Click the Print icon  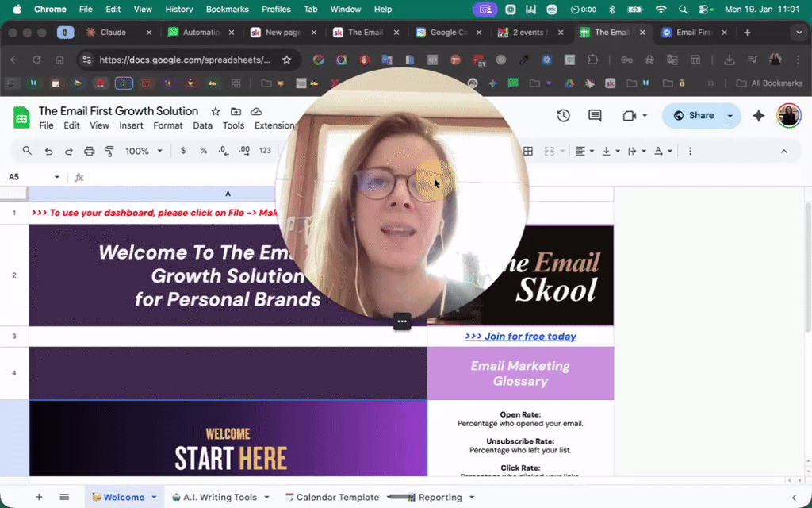click(x=89, y=151)
